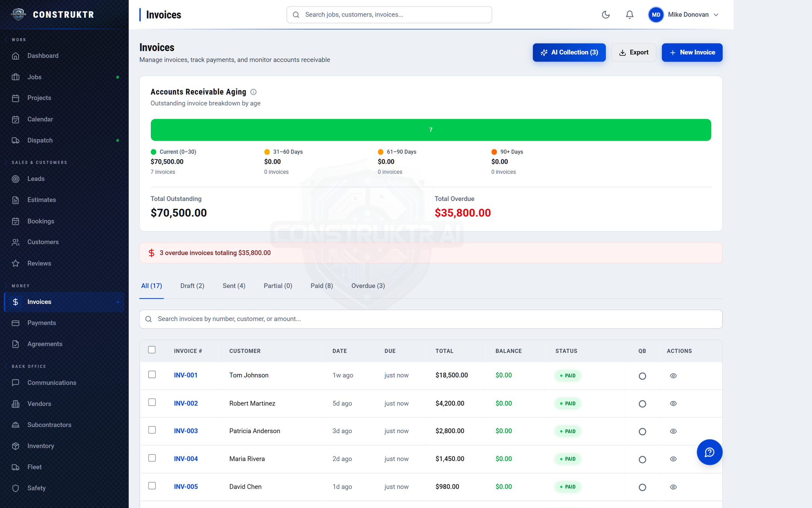Image resolution: width=812 pixels, height=508 pixels.
Task: Toggle QuickBooks sync circle for INV-001
Action: (x=642, y=376)
